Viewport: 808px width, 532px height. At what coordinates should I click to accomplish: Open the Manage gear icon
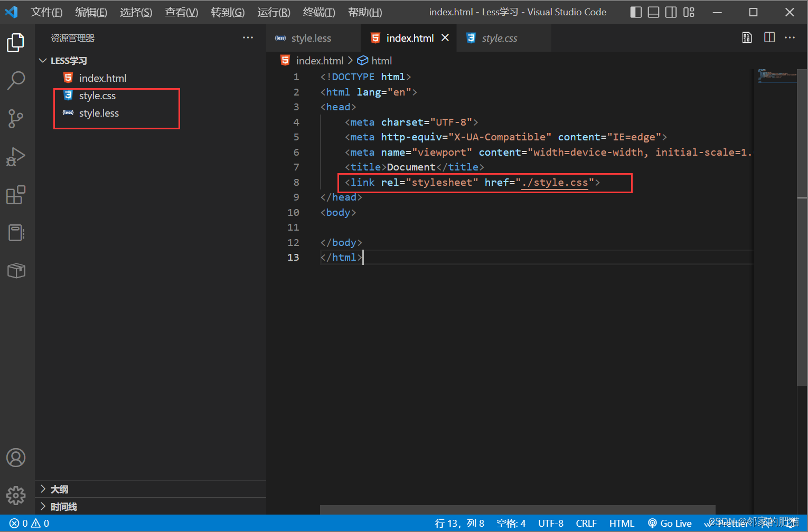pyautogui.click(x=16, y=495)
